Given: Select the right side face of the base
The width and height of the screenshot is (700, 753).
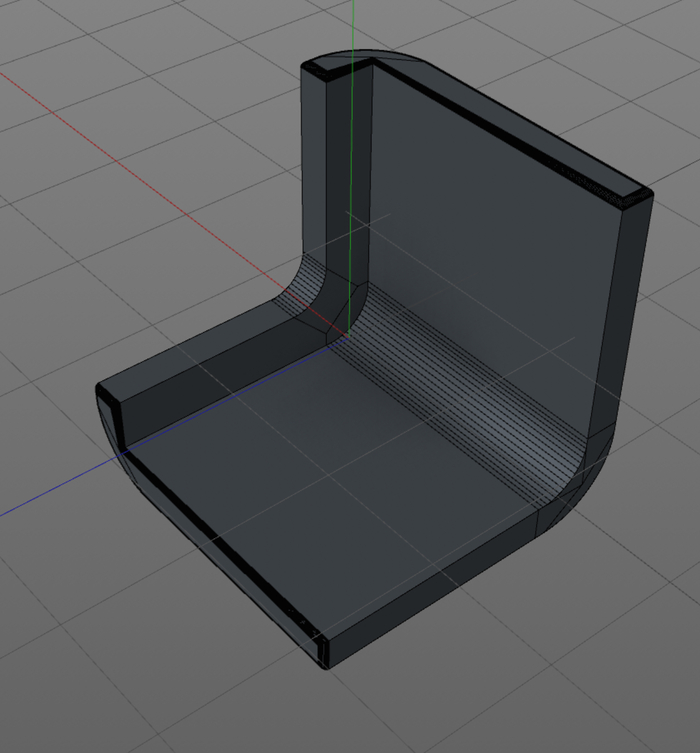Looking at the screenshot, I should pyautogui.click(x=440, y=590).
